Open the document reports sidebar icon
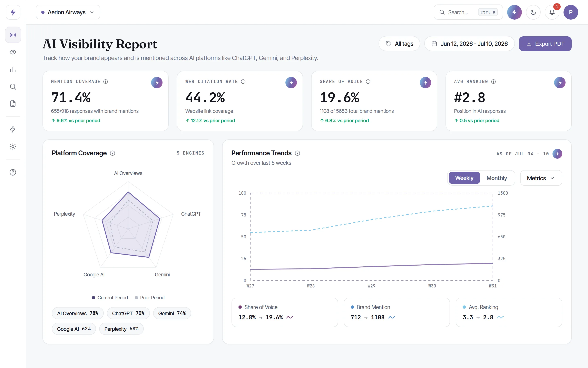The width and height of the screenshot is (588, 368). point(13,104)
